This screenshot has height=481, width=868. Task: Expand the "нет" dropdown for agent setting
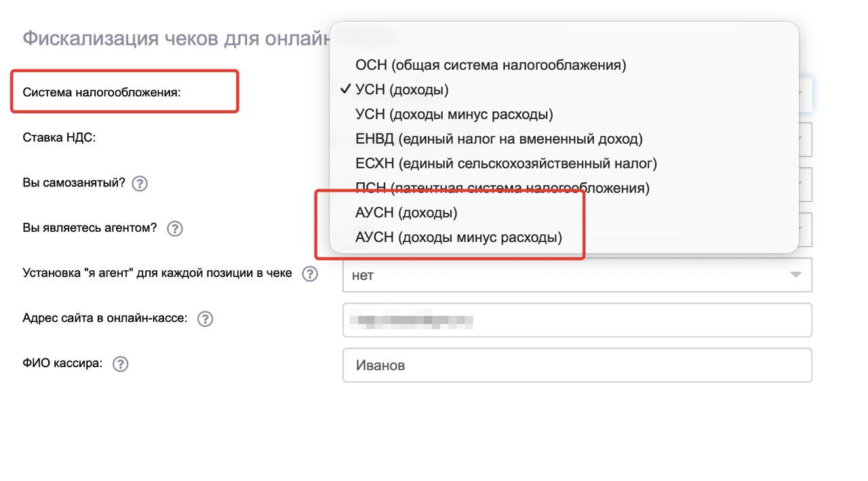[x=796, y=275]
